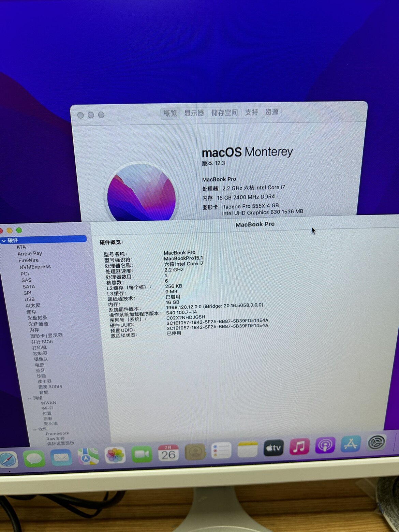Select FireWire in the sidebar
Image resolution: width=399 pixels, height=532 pixels.
28,260
